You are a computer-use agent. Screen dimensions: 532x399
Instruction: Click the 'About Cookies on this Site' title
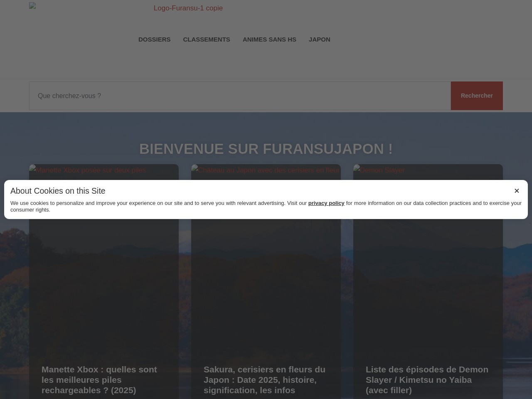[58, 191]
